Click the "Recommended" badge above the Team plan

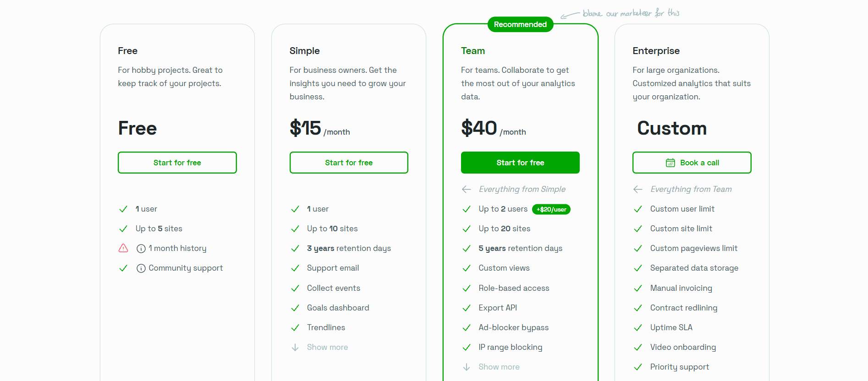(x=520, y=24)
